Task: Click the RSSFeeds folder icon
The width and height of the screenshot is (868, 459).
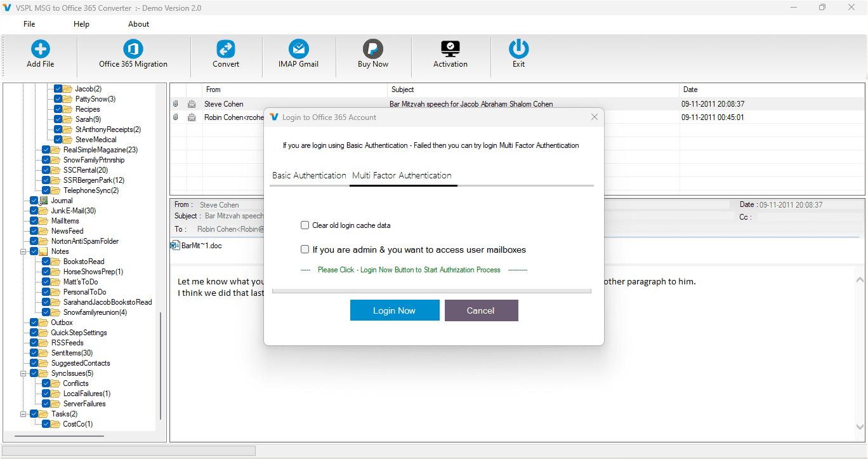Action: click(x=44, y=343)
